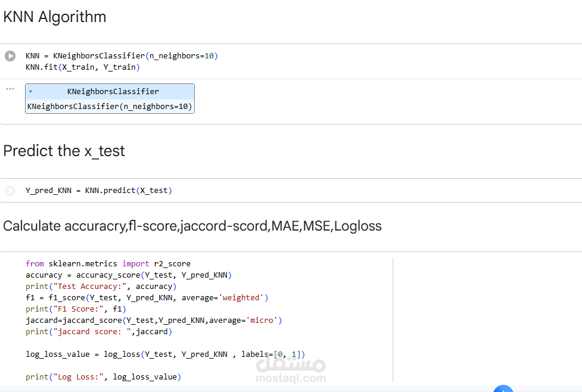582x392 pixels.
Task: Click the KNeighborsClassifier estimator header label
Action: [113, 92]
